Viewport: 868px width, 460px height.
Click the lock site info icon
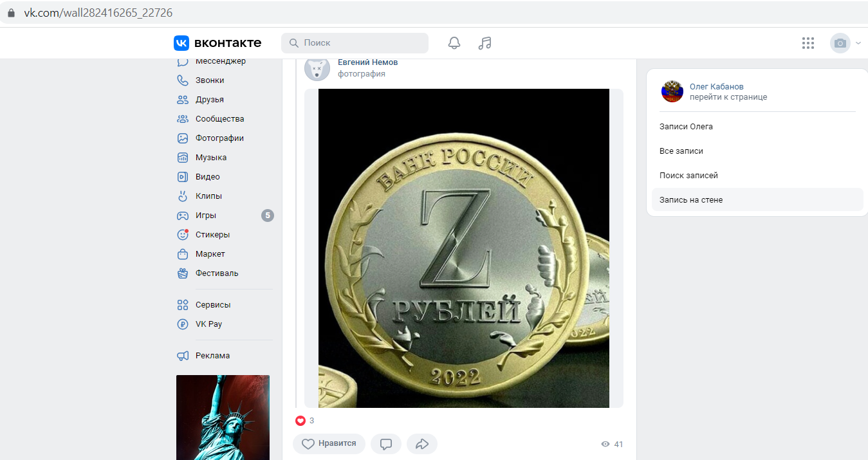coord(10,13)
